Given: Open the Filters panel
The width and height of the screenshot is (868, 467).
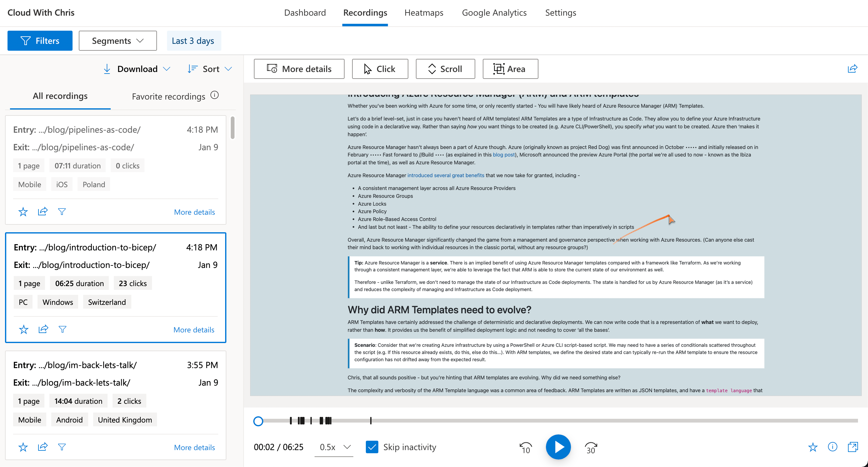Looking at the screenshot, I should (39, 40).
